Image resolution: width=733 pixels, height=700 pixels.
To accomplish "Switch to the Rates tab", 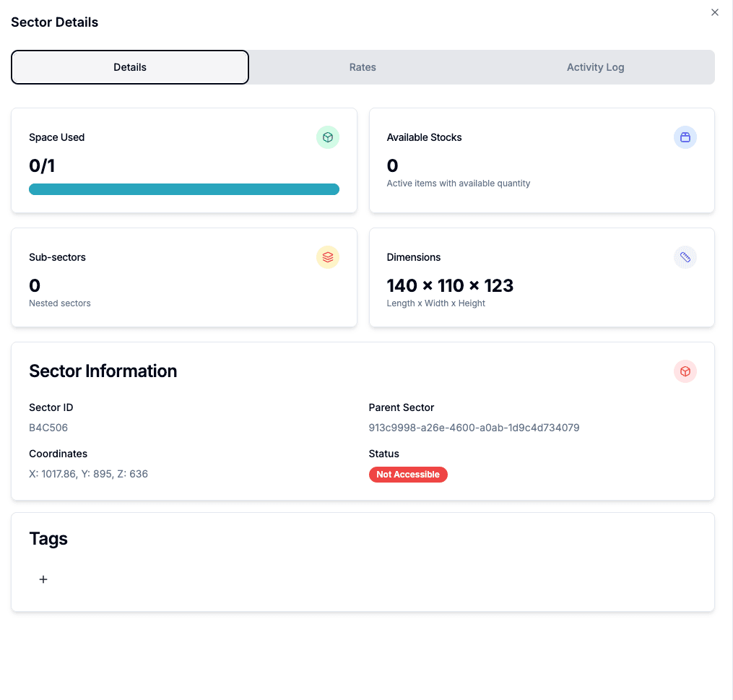I will (x=363, y=67).
